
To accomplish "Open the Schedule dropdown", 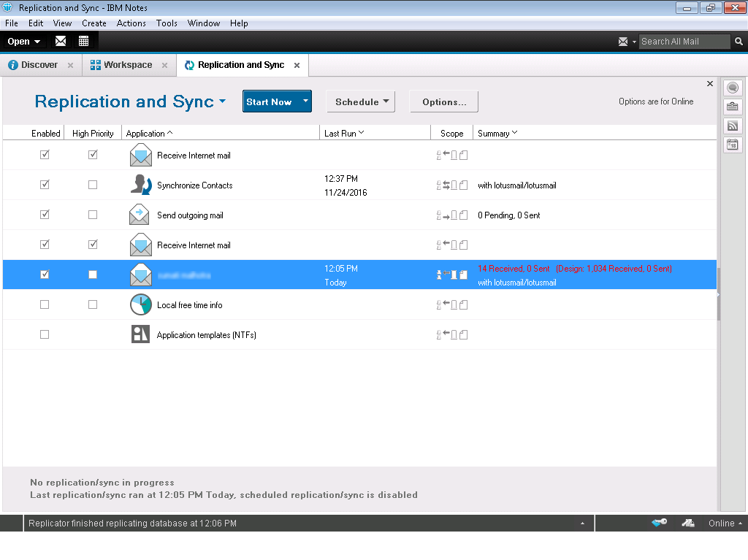I will (x=360, y=102).
